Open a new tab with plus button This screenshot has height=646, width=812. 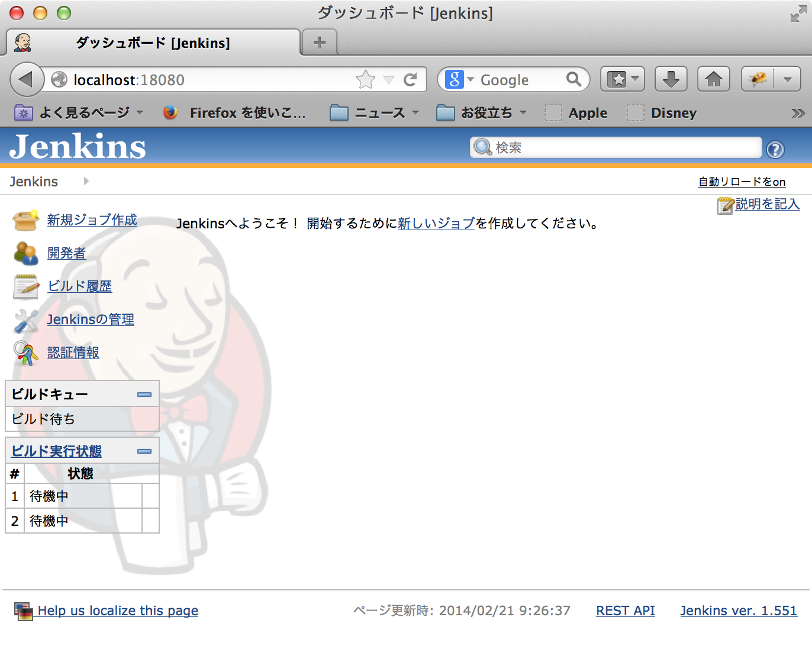[x=320, y=43]
